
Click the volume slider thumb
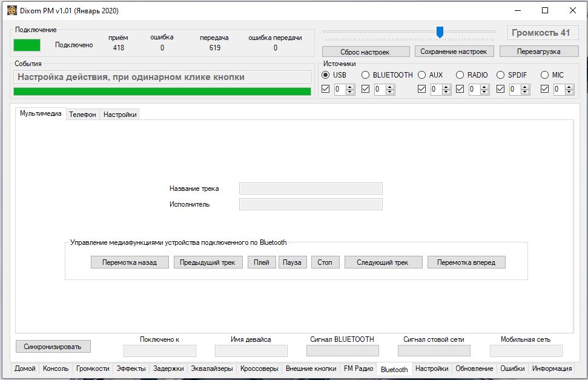tap(440, 32)
